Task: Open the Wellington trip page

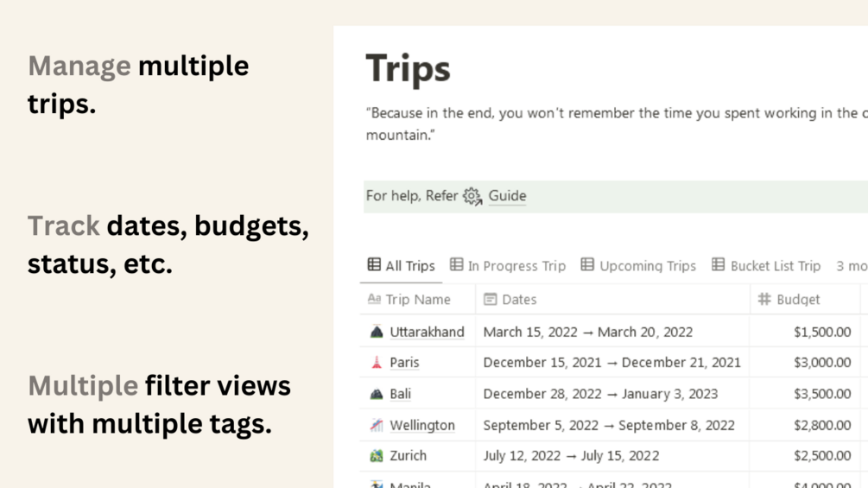Action: click(421, 425)
